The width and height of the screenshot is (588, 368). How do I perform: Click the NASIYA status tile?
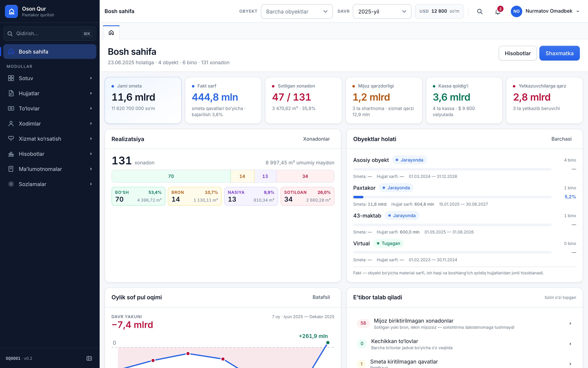[251, 196]
